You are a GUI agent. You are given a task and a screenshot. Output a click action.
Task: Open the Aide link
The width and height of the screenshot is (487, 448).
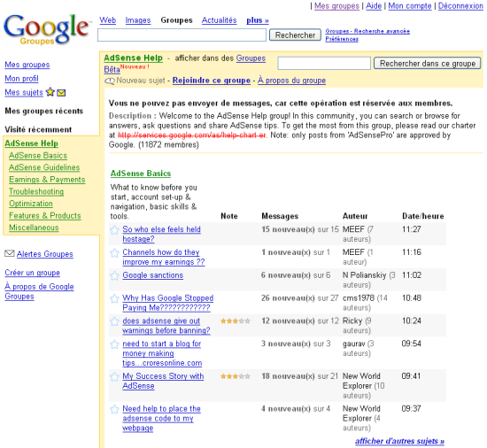click(x=374, y=6)
